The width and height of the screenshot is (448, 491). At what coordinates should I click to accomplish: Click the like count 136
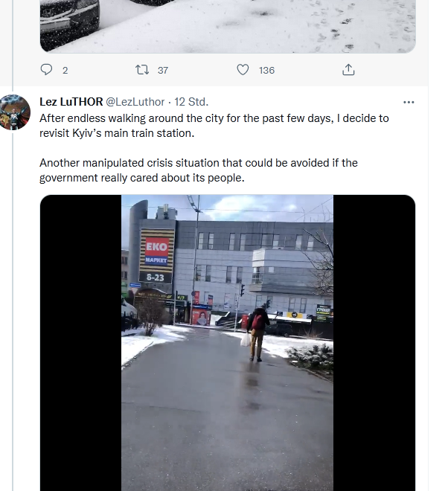point(266,71)
